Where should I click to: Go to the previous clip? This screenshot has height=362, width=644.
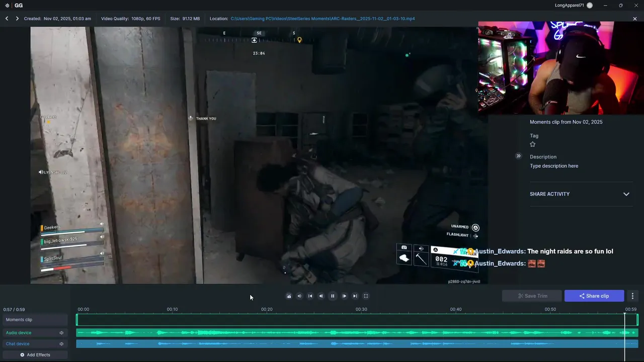(x=7, y=19)
